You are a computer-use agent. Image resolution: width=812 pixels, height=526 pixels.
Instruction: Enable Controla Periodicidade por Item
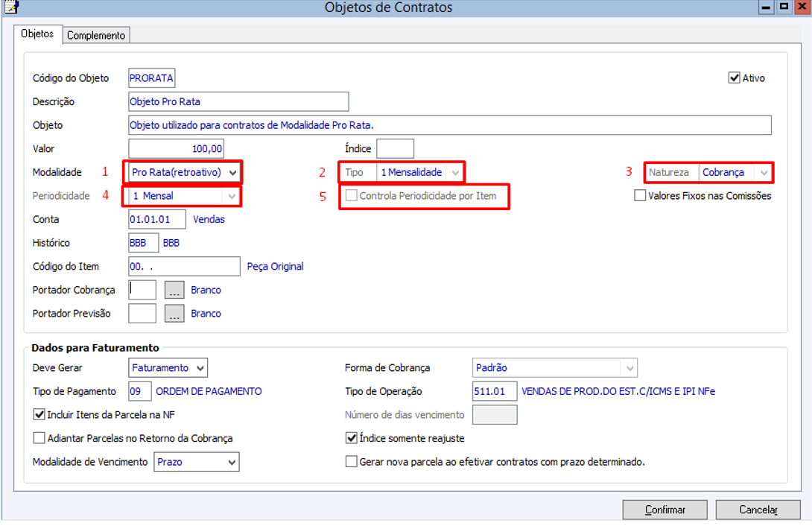(x=351, y=196)
